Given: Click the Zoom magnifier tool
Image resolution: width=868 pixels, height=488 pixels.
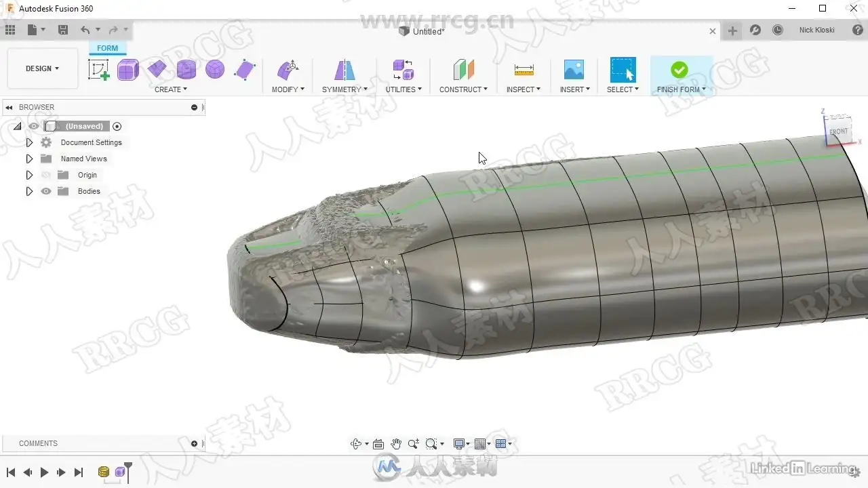Looking at the screenshot, I should [x=414, y=444].
